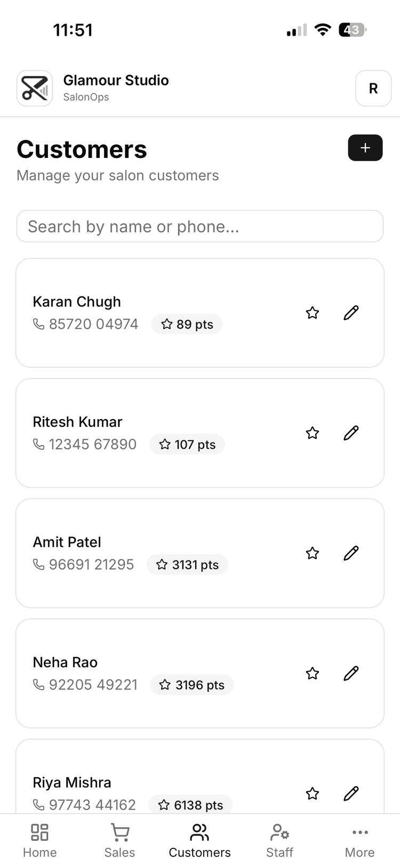
Task: Open Amit Patel's 3131 pts badge
Action: [188, 565]
